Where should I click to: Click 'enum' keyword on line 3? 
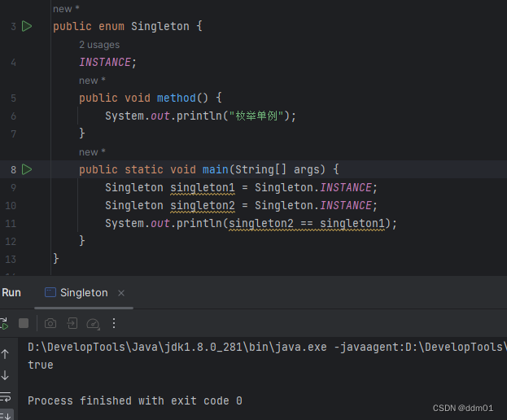click(111, 26)
